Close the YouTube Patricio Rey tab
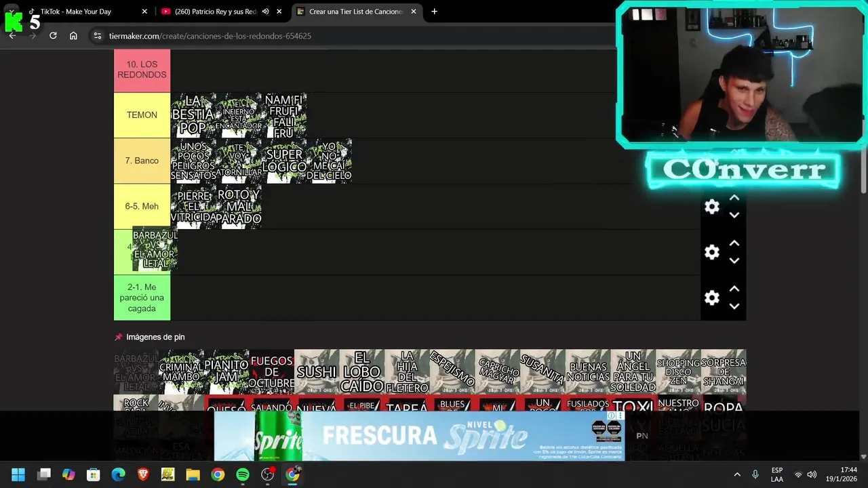 [279, 12]
